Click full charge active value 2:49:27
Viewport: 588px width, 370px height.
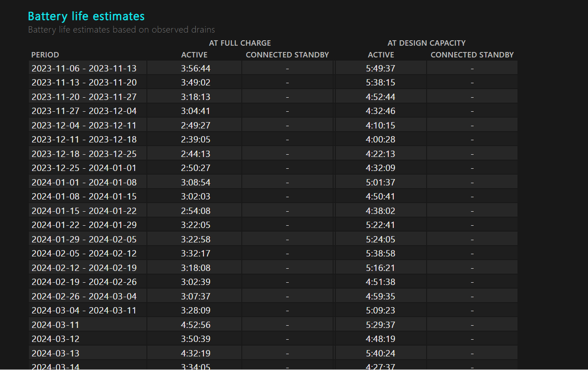click(x=196, y=125)
